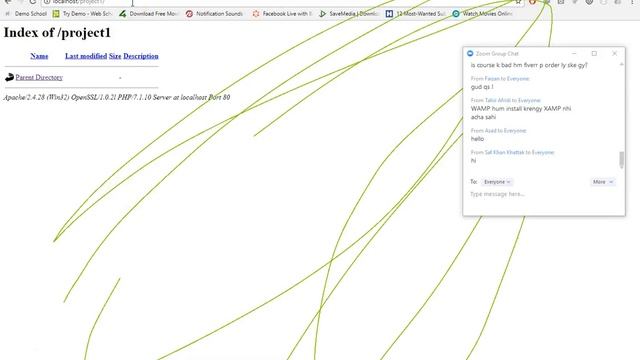Open the Notification Sounds bookmark
640x360 pixels.
214,14
